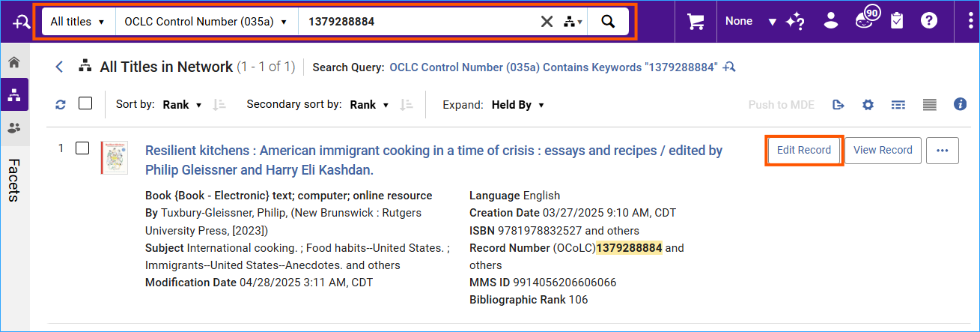Viewport: 980px width, 332px height.
Task: Open the Expand Held By dropdown
Action: coord(517,105)
